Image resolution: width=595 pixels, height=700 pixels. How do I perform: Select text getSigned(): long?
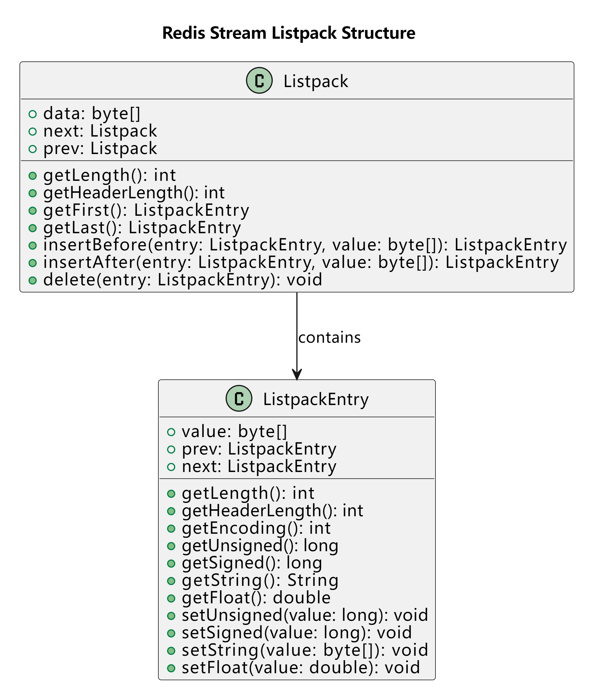[252, 563]
